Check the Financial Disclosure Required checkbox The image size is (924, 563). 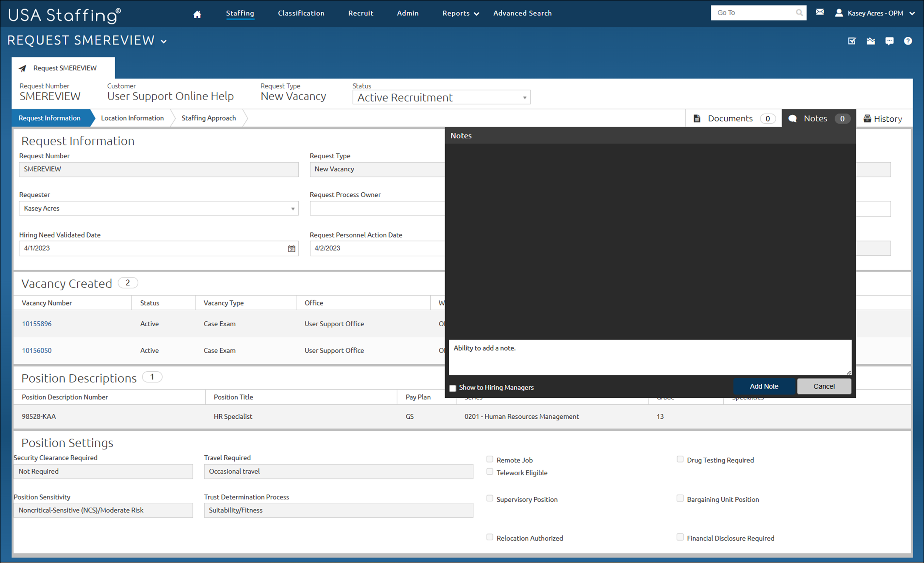pyautogui.click(x=680, y=537)
